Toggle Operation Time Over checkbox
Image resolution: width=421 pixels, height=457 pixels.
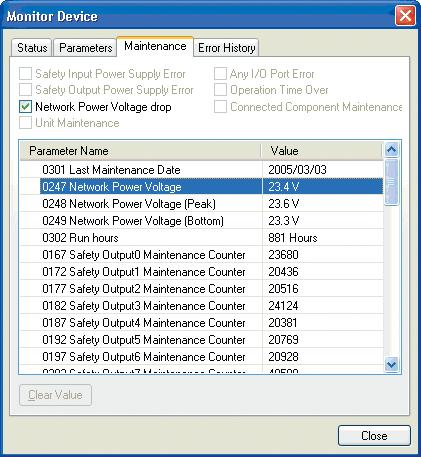[x=220, y=90]
